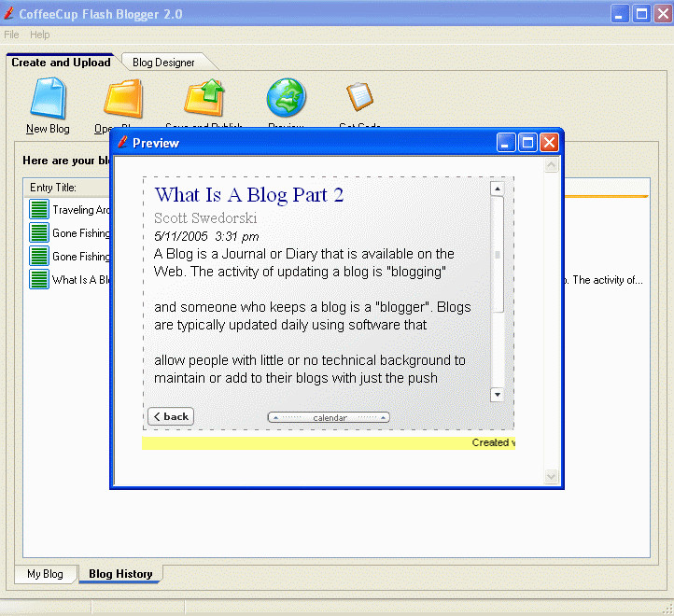Switch to the Blog History tab
This screenshot has height=616, width=674.
pos(120,574)
